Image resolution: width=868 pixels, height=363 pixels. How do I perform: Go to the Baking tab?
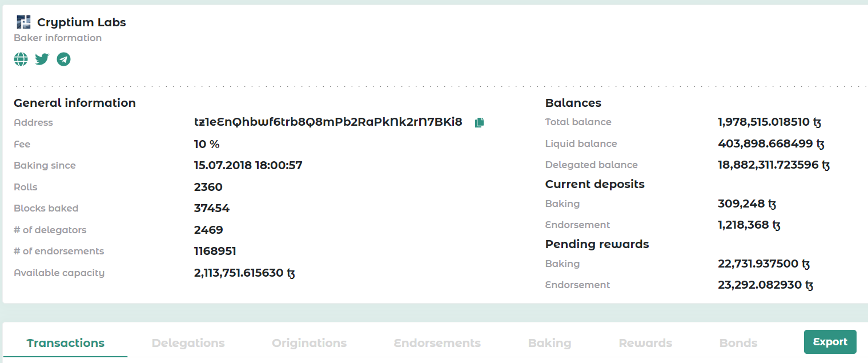click(549, 343)
